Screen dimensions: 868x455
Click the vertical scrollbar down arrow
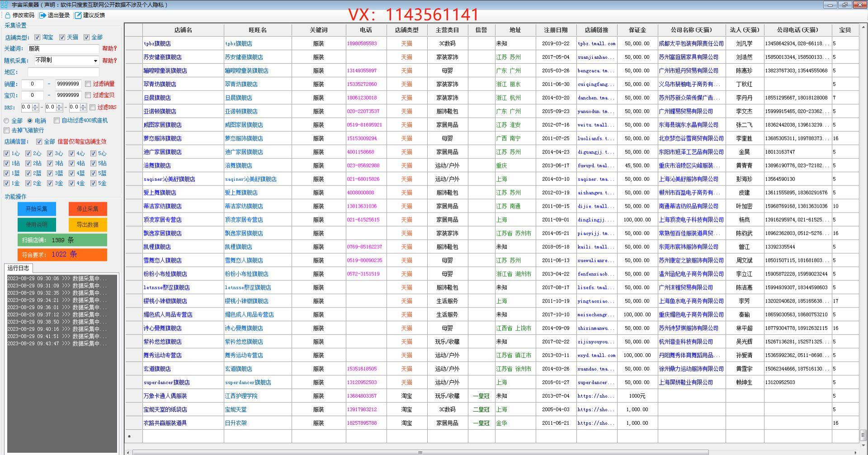tap(863, 445)
